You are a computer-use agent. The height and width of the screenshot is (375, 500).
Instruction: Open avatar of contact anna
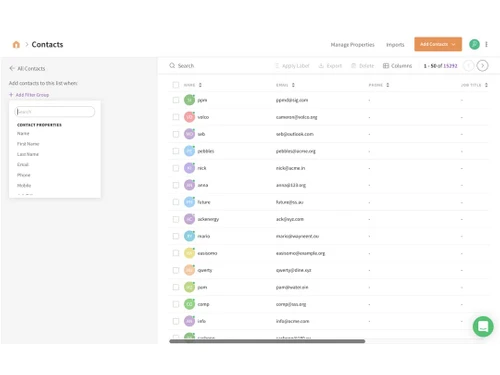click(189, 185)
